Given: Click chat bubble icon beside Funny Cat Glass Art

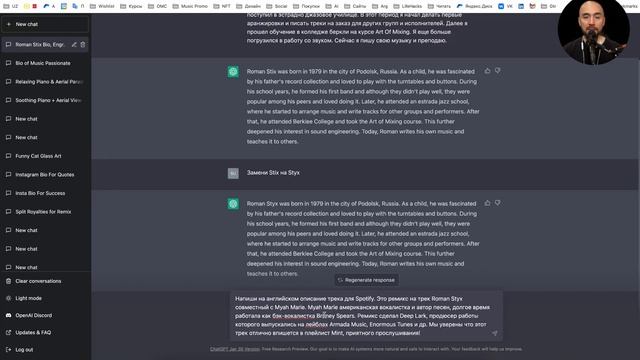Looking at the screenshot, I should click(x=9, y=156).
